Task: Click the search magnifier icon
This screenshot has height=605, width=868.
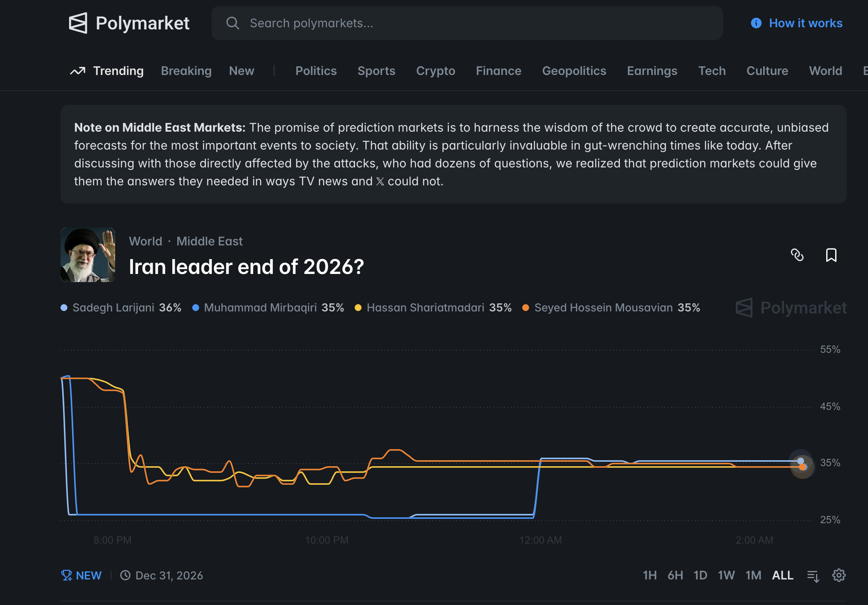Action: (232, 23)
